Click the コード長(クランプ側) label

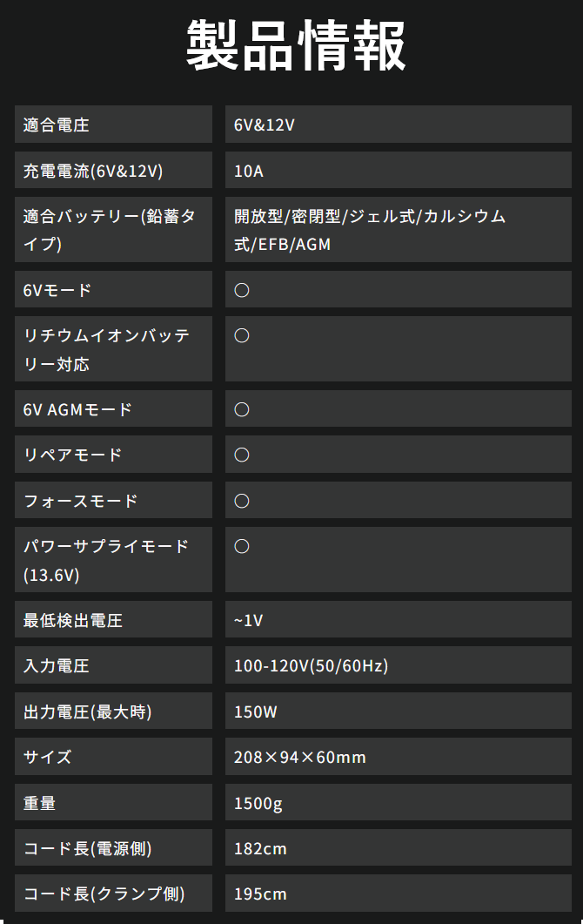tap(104, 894)
